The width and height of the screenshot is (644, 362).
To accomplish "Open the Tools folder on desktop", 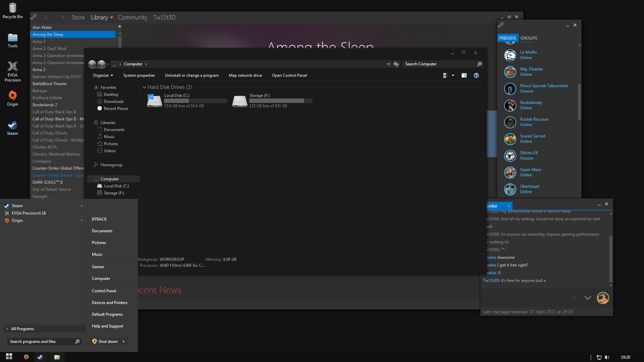I will pos(13,41).
